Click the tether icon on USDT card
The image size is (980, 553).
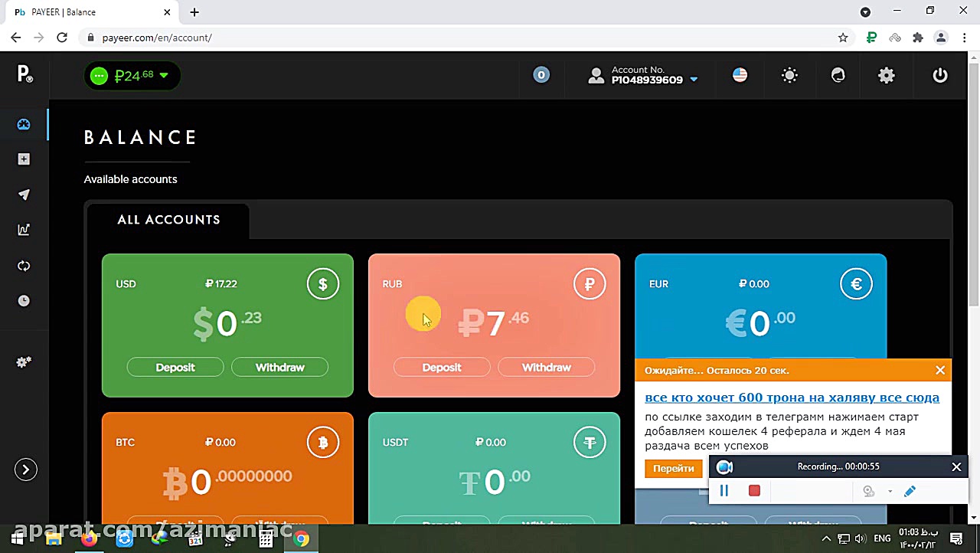(x=590, y=443)
